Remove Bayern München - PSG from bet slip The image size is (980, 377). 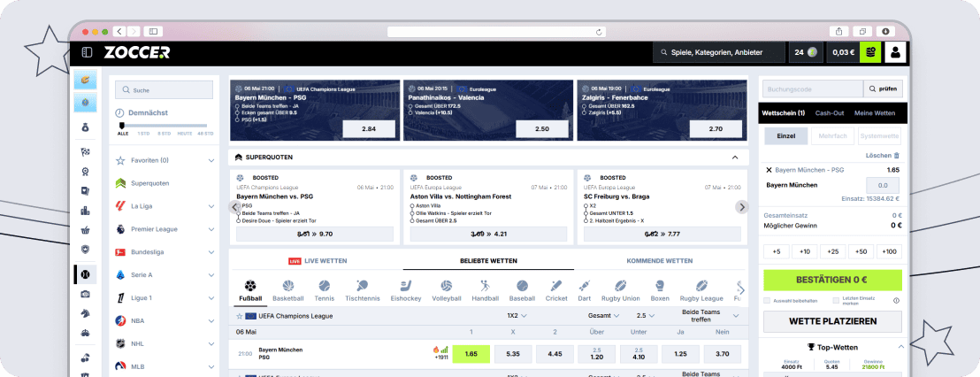[x=769, y=169]
